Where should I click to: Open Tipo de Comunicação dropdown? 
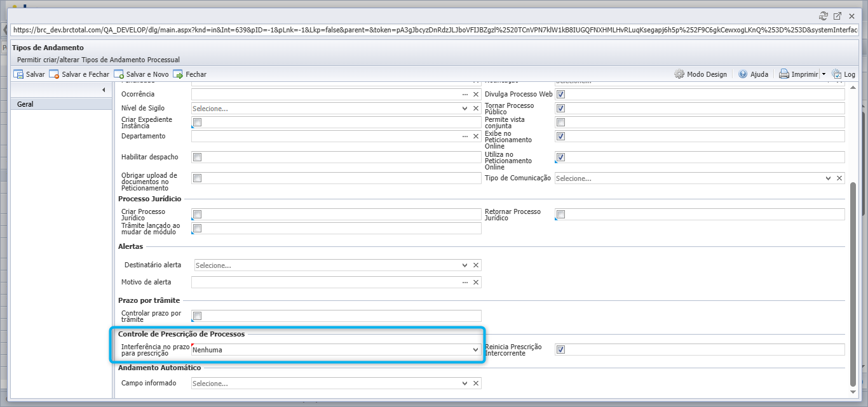tap(828, 178)
